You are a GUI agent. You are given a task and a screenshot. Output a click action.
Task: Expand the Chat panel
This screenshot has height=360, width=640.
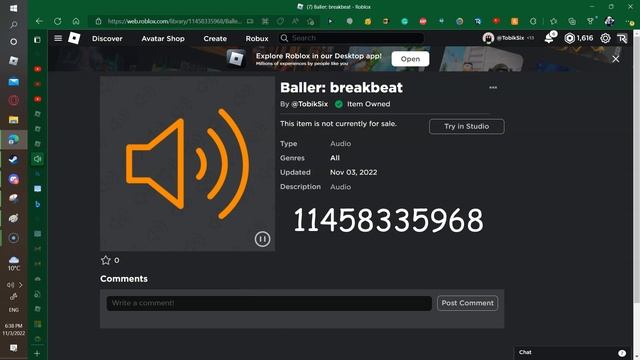(572, 353)
